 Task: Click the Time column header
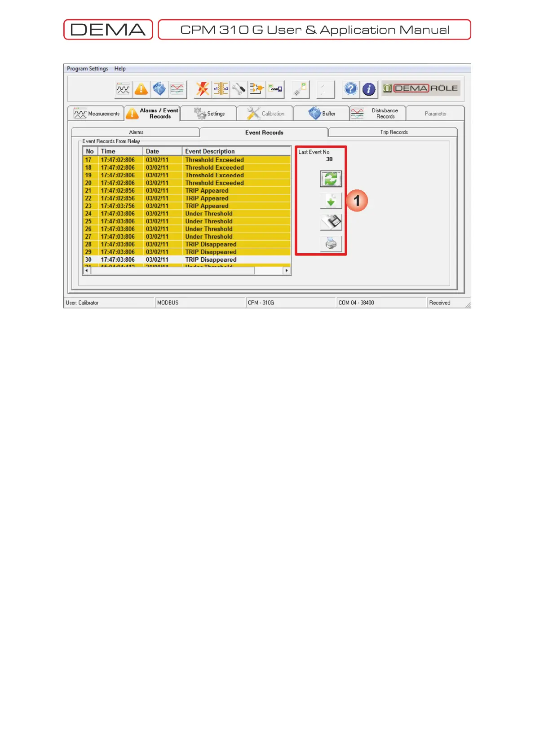(x=120, y=151)
